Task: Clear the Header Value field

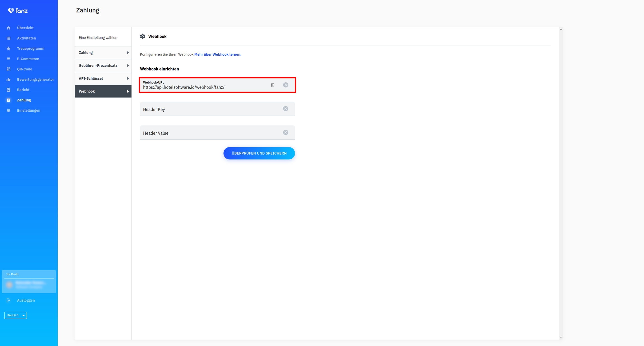Action: pos(285,132)
